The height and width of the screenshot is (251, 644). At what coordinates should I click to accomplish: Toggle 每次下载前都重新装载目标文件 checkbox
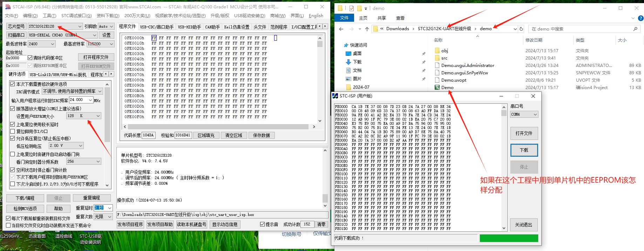click(x=8, y=218)
